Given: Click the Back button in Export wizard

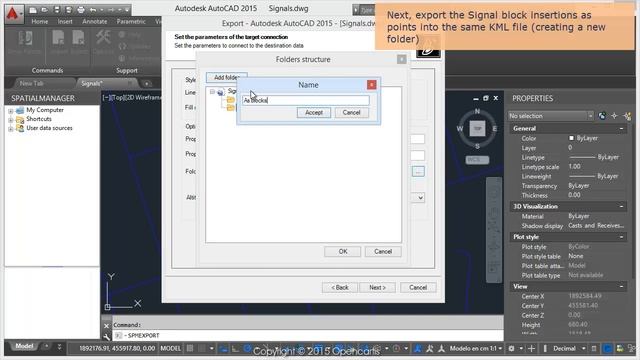Looking at the screenshot, I should (340, 287).
